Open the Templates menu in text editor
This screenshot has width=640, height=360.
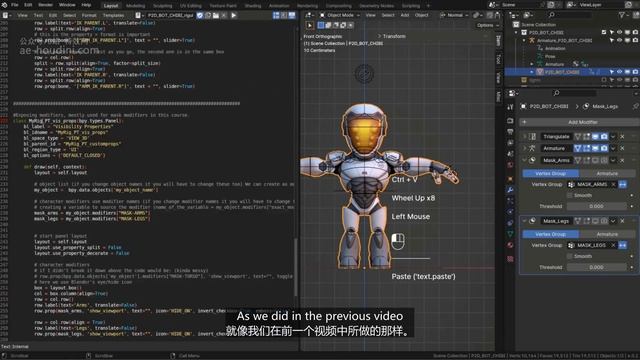click(113, 16)
